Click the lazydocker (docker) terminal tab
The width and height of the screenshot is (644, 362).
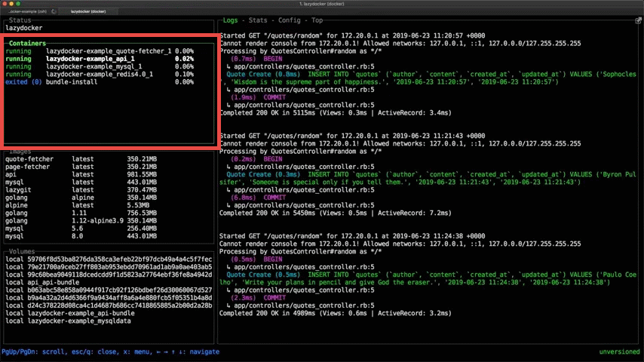[90, 12]
